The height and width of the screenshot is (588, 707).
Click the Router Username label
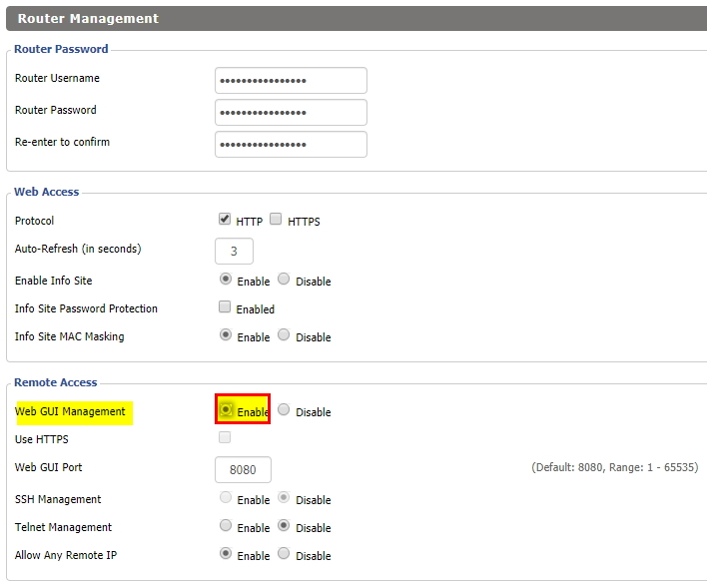57,79
